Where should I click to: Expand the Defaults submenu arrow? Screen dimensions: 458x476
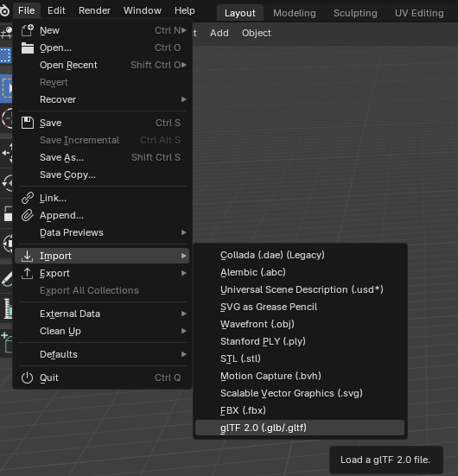click(x=184, y=354)
